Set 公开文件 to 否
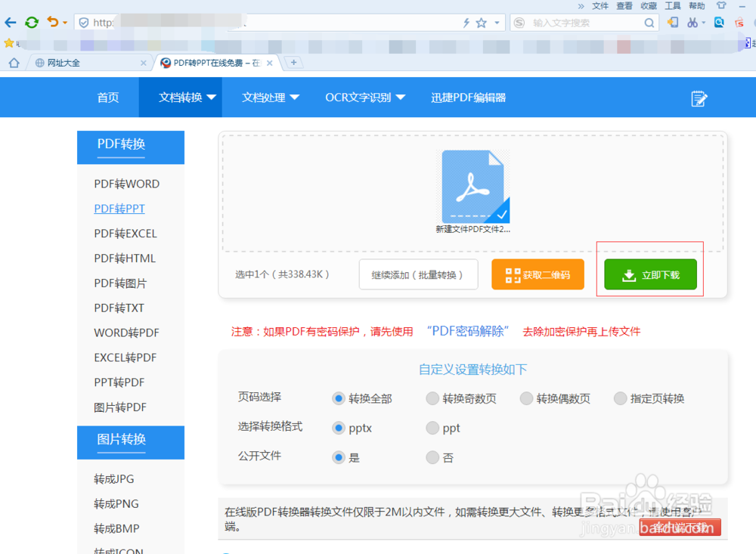 [x=432, y=457]
